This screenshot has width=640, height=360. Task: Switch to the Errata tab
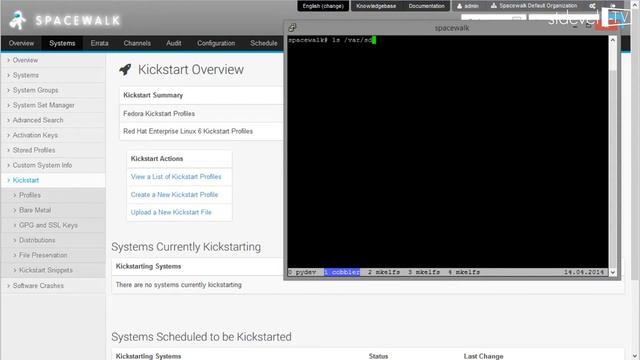(100, 43)
